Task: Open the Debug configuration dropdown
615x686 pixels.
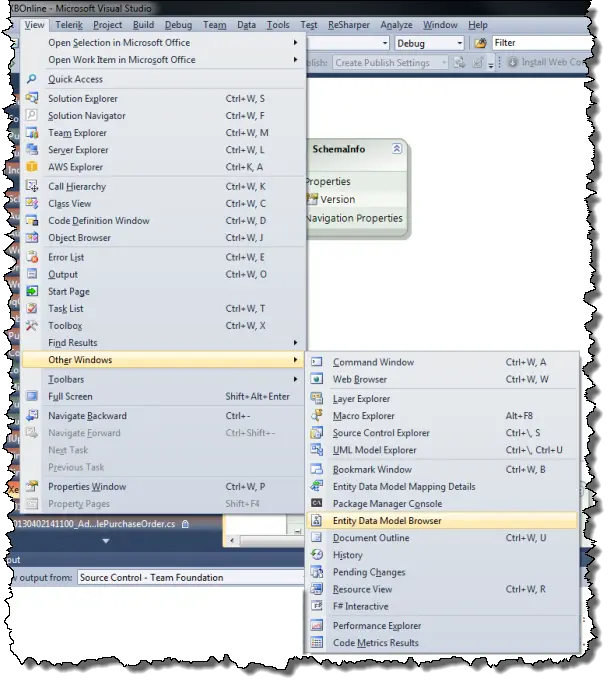Action: pyautogui.click(x=459, y=43)
